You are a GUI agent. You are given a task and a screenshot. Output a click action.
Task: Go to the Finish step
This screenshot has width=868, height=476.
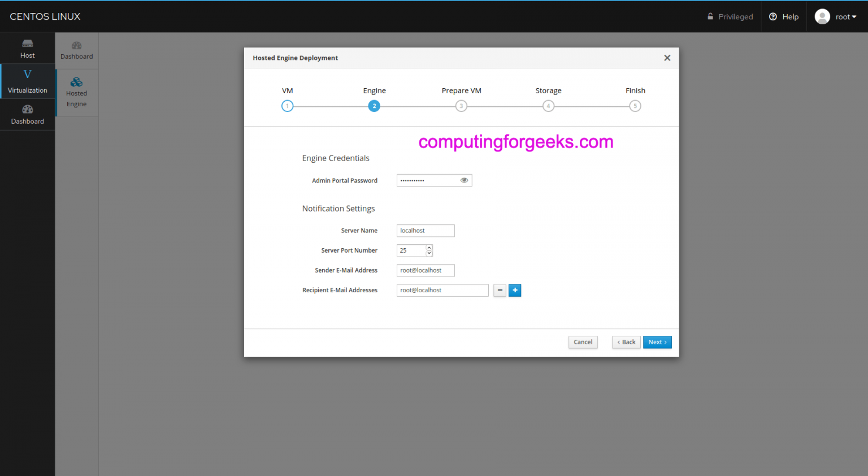coord(635,106)
